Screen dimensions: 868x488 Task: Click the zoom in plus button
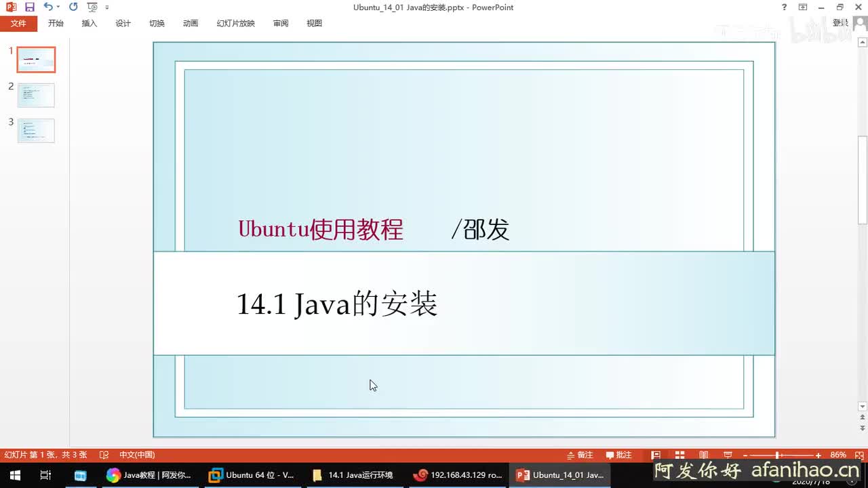(x=818, y=455)
